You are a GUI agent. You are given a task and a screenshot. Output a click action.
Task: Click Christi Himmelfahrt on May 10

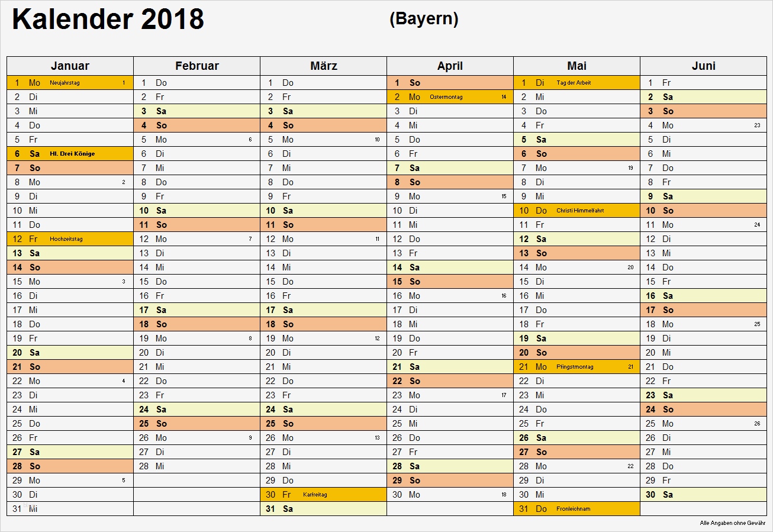tap(580, 211)
